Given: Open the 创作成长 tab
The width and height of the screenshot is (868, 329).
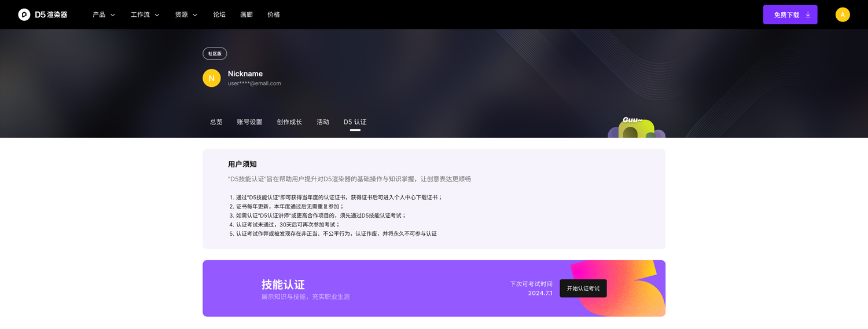Looking at the screenshot, I should tap(289, 122).
